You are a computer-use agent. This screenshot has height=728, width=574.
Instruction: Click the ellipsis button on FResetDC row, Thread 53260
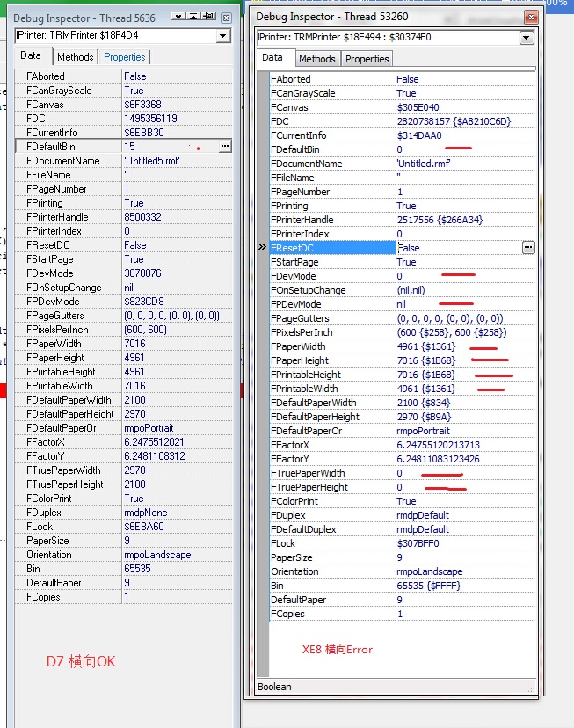[x=528, y=248]
